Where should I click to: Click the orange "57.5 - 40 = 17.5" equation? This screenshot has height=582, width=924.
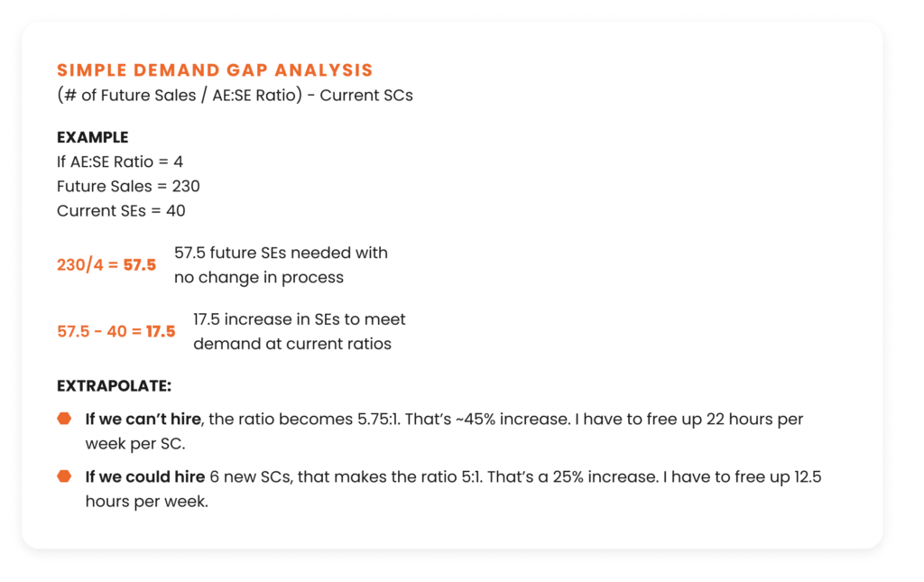point(116,331)
